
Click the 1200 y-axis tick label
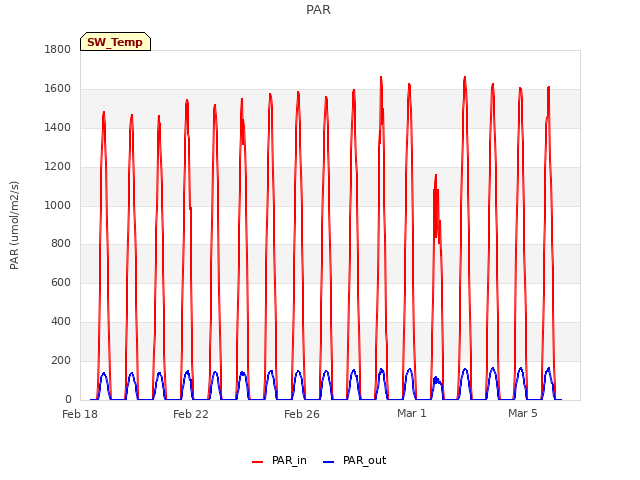pos(58,167)
